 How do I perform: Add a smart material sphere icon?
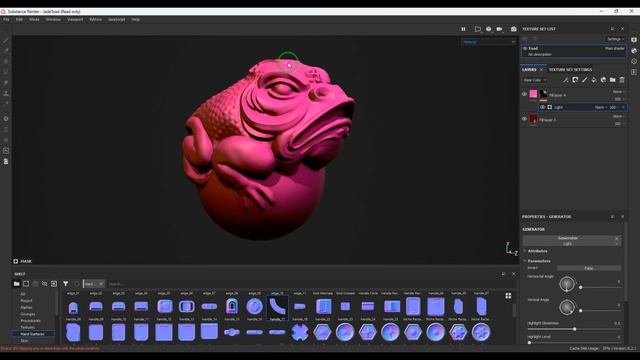(x=603, y=80)
